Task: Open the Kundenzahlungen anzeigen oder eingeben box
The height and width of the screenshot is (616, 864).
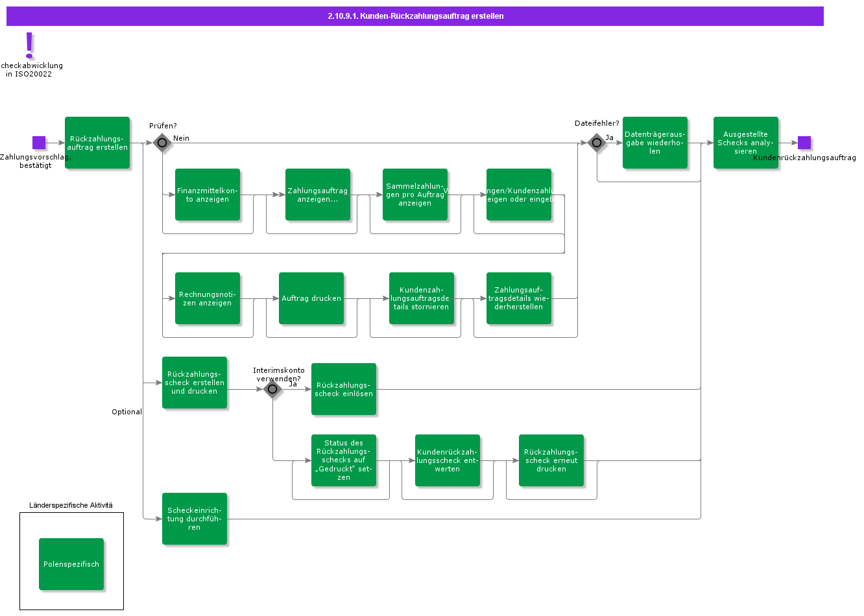Action: (519, 195)
